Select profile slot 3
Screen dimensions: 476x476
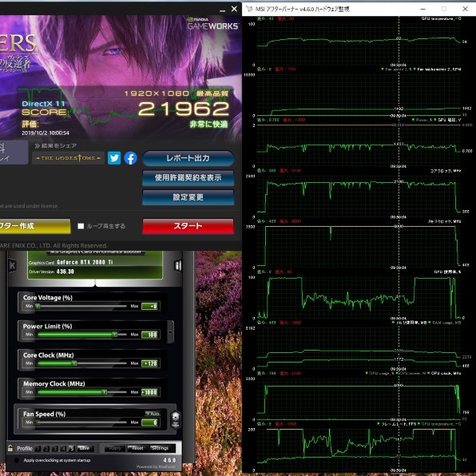click(55, 448)
